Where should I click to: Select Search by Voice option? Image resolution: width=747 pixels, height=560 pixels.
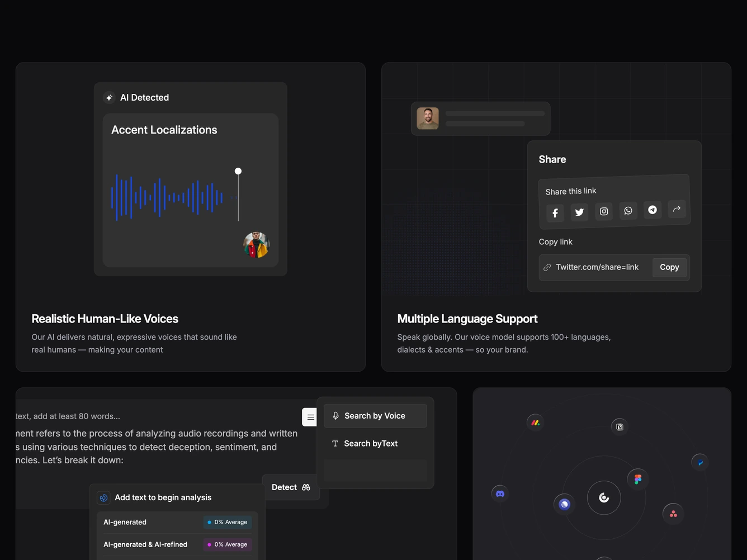coord(375,416)
